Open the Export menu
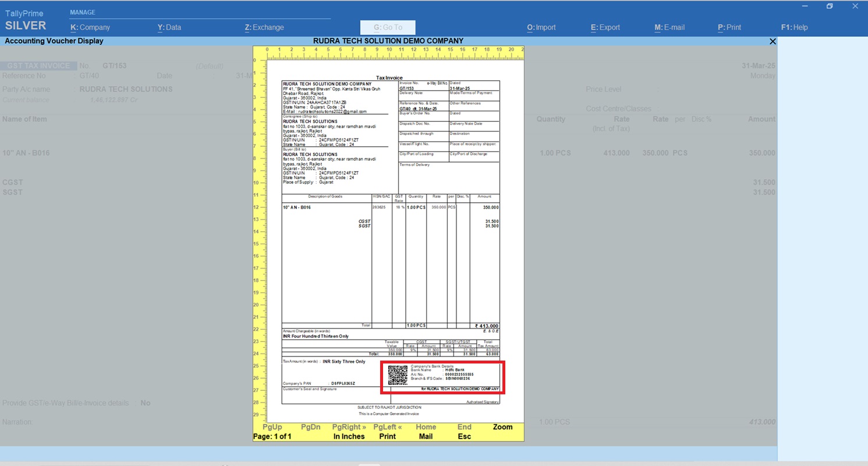The width and height of the screenshot is (868, 466). (x=605, y=27)
